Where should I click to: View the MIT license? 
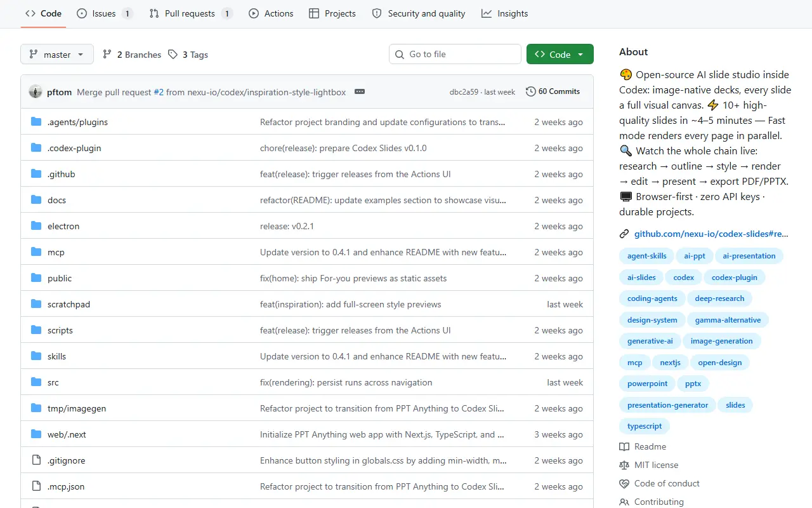pos(649,465)
